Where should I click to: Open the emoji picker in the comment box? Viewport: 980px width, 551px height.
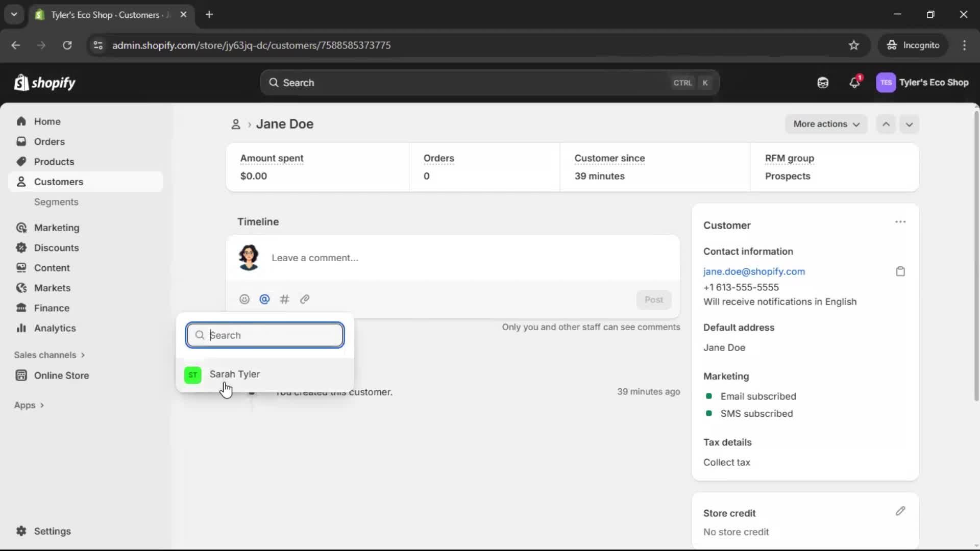(244, 299)
